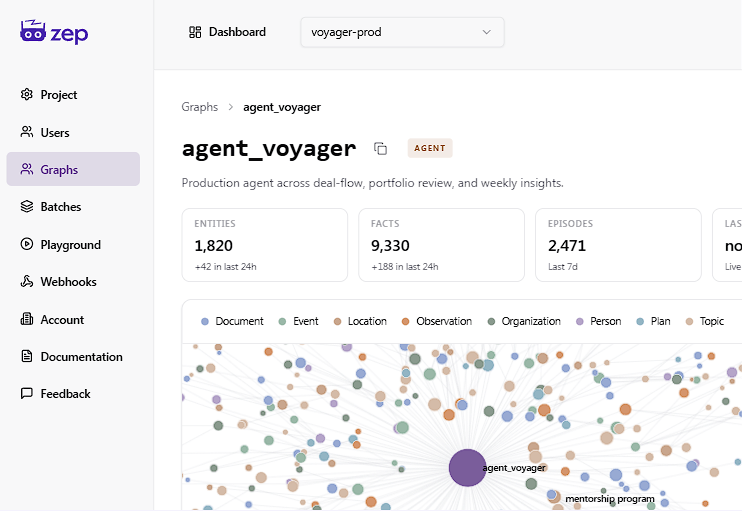
Task: Click the Documentation page icon
Action: (x=27, y=356)
